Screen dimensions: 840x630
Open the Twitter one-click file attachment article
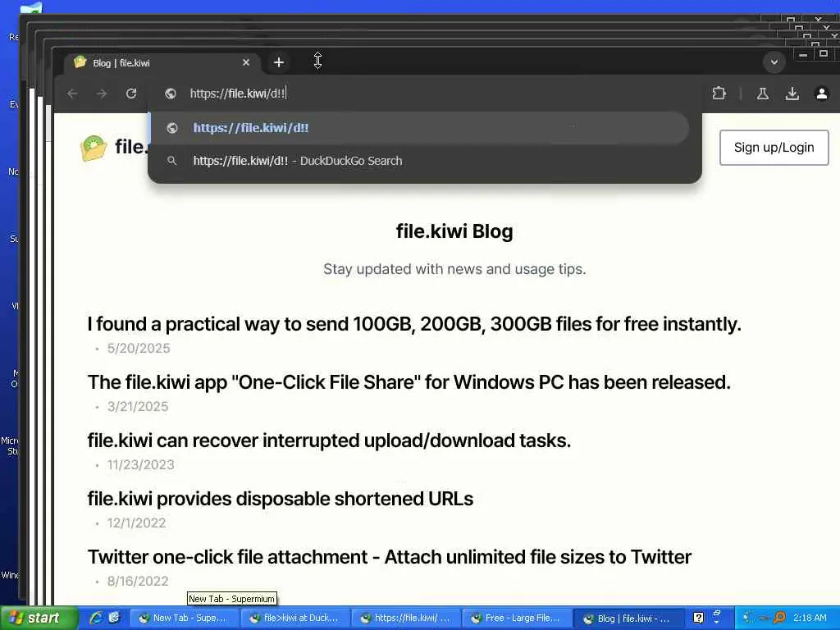[390, 557]
